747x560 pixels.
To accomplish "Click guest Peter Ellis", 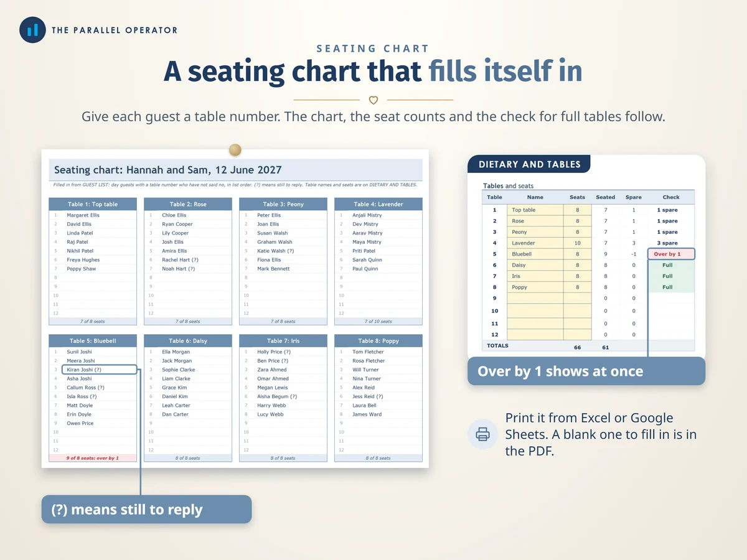I will [269, 215].
